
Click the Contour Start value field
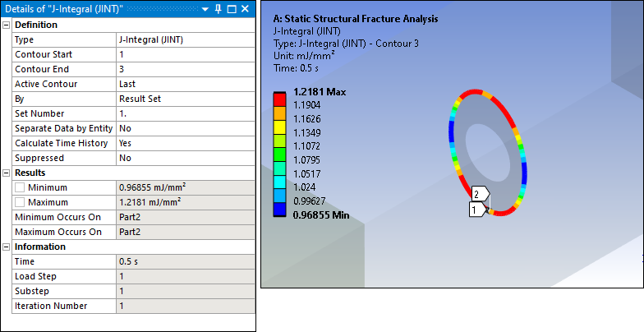[185, 54]
